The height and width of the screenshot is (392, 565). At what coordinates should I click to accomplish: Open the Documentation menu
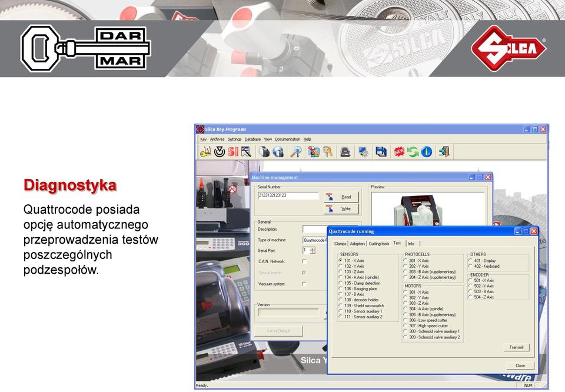(288, 139)
